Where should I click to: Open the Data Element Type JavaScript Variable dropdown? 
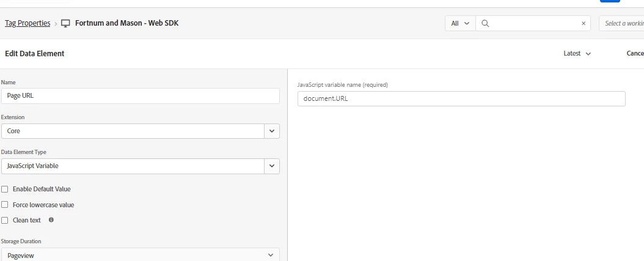tap(141, 166)
